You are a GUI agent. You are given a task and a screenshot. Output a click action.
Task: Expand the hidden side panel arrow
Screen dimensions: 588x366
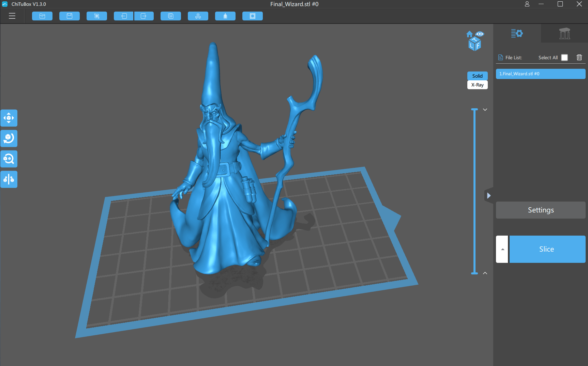coord(489,195)
